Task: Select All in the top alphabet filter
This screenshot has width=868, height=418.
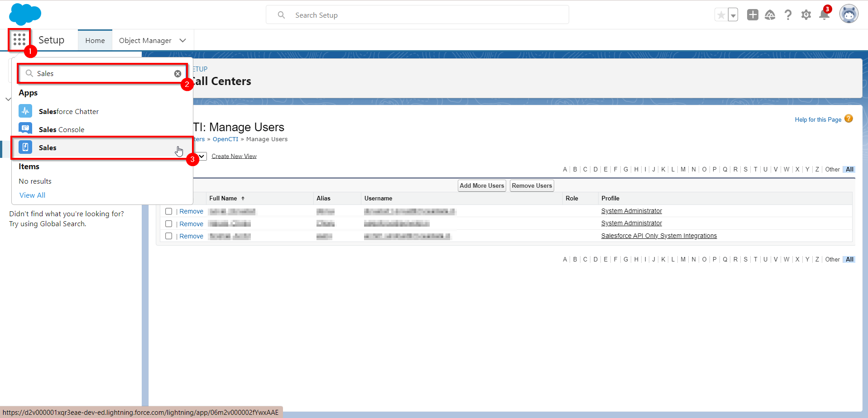Action: pos(849,169)
